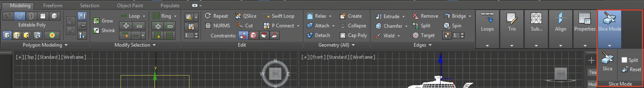Click the Slice button in Slice Mode panel
The image size is (644, 88).
pyautogui.click(x=607, y=61)
